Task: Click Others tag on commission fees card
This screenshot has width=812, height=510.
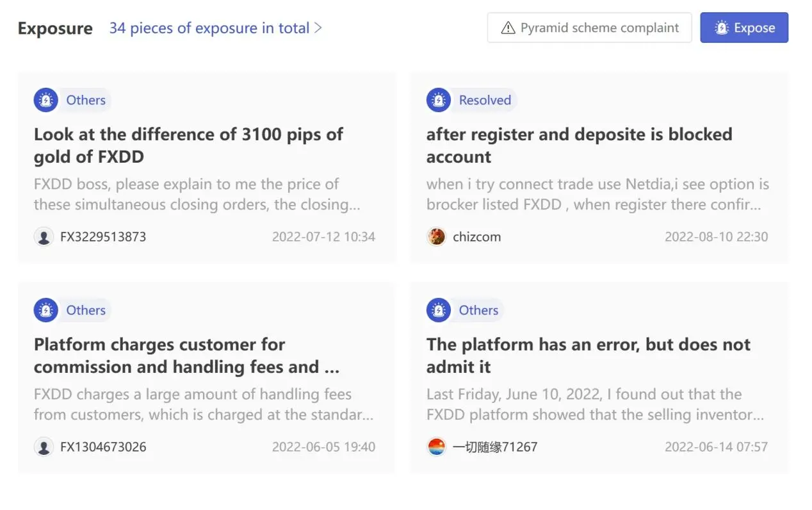Action: (x=86, y=310)
